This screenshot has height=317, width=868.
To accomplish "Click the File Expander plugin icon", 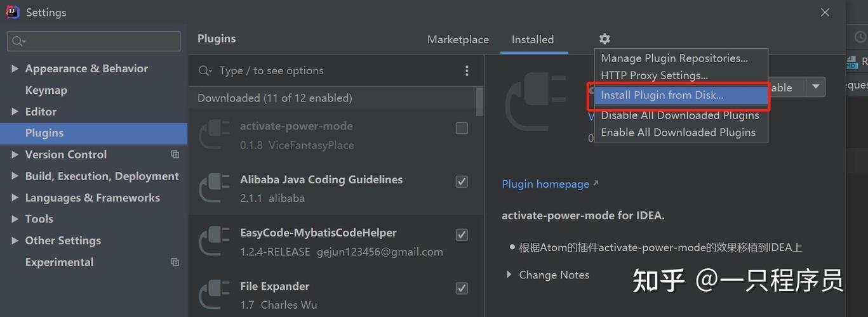I will (x=214, y=295).
